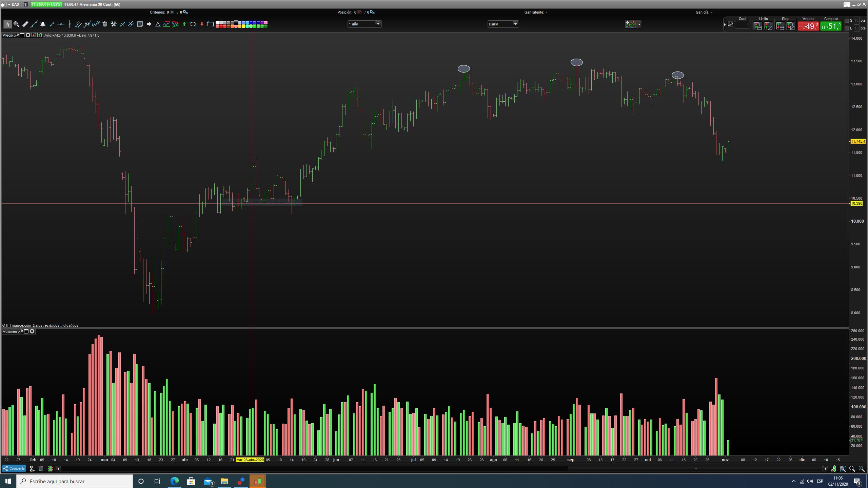Open Microsoft Edge from the taskbar
Viewport: 868px width, 488px height.
174,481
